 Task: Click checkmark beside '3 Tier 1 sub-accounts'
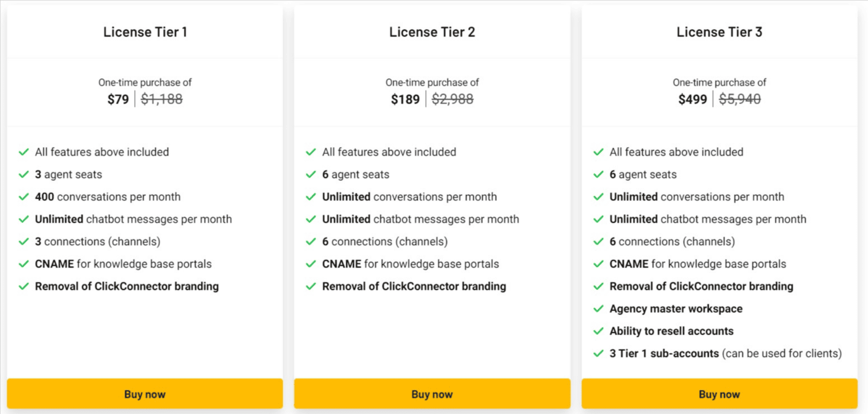pyautogui.click(x=598, y=353)
